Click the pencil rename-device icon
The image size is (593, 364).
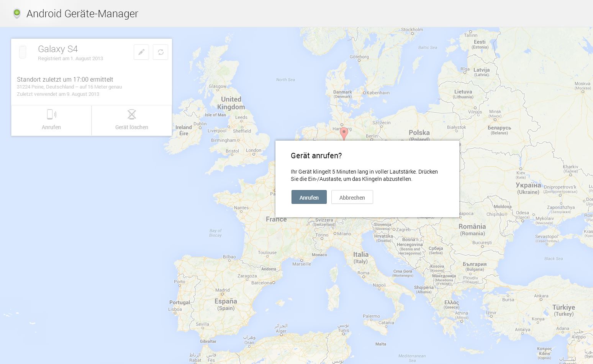141,52
